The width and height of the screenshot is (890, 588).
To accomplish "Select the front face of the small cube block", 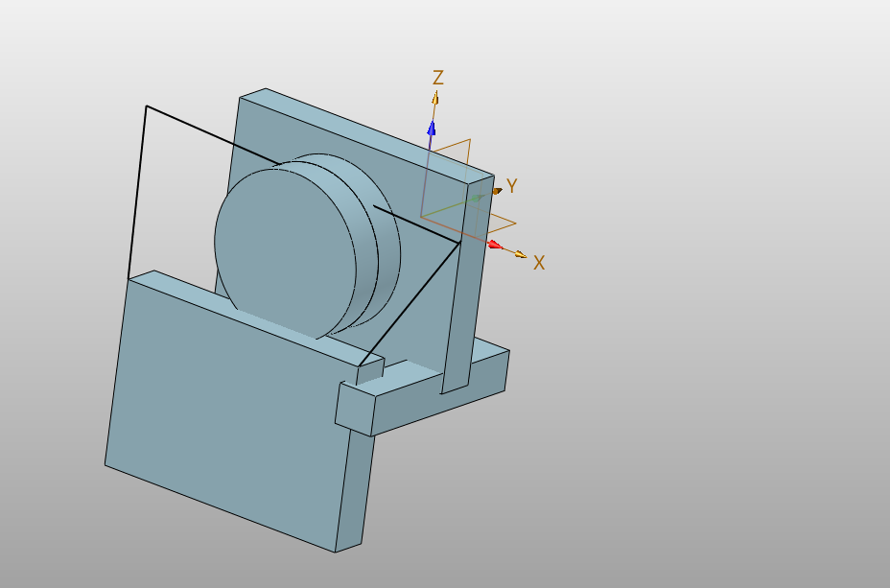I will [355, 409].
